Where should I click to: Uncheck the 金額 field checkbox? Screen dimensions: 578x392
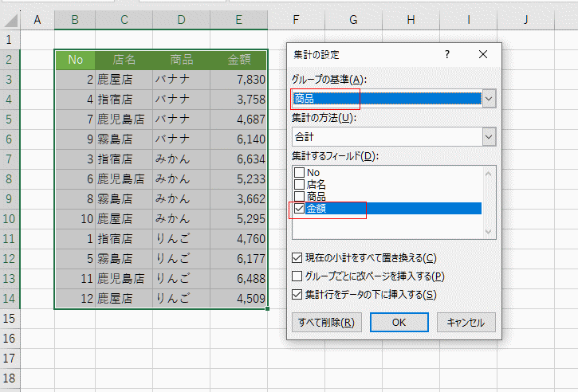point(299,208)
